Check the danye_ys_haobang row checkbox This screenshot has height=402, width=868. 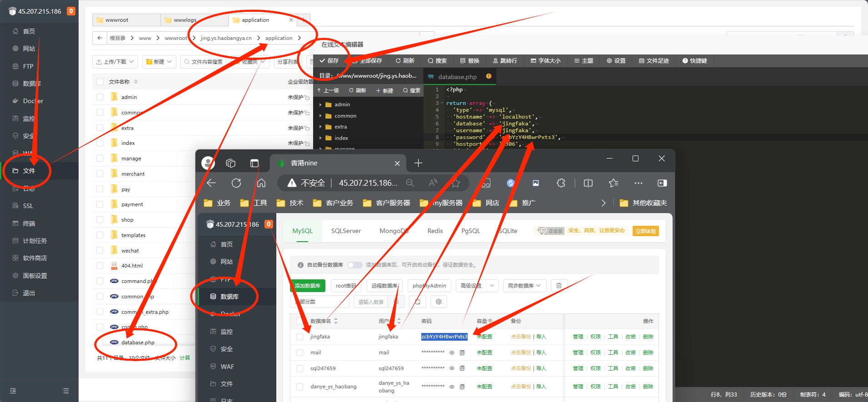tap(299, 387)
